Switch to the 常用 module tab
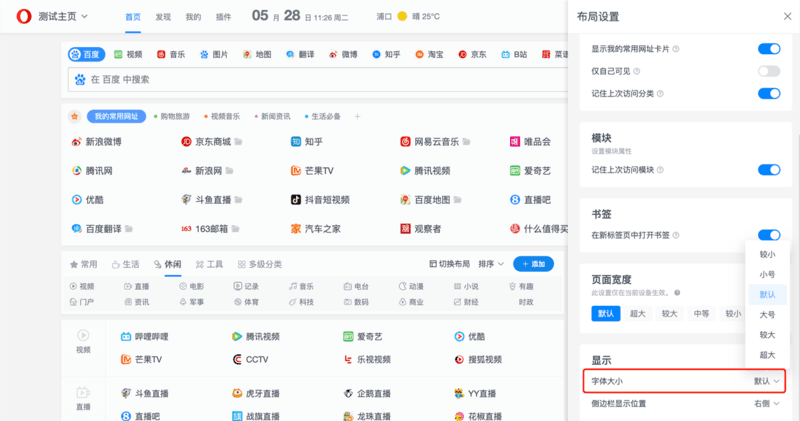The width and height of the screenshot is (800, 421). pyautogui.click(x=83, y=264)
